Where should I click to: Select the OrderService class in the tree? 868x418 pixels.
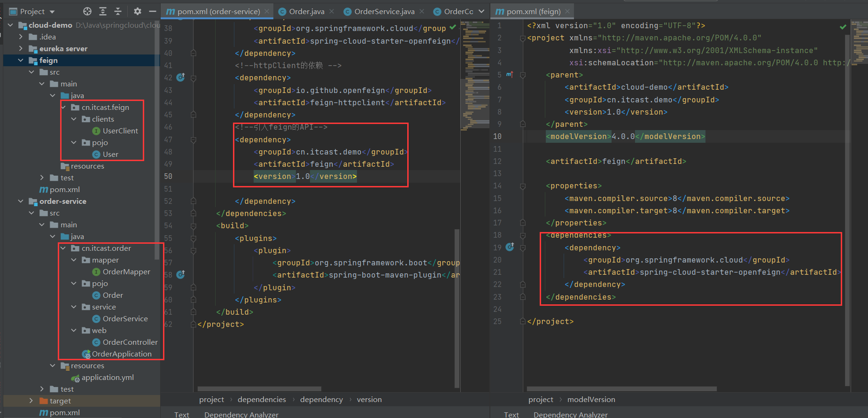pos(120,319)
